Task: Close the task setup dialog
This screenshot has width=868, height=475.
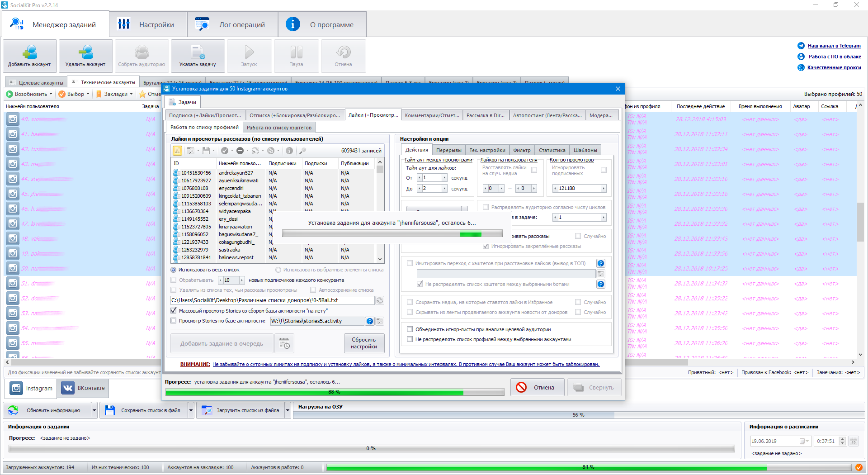Action: (618, 89)
